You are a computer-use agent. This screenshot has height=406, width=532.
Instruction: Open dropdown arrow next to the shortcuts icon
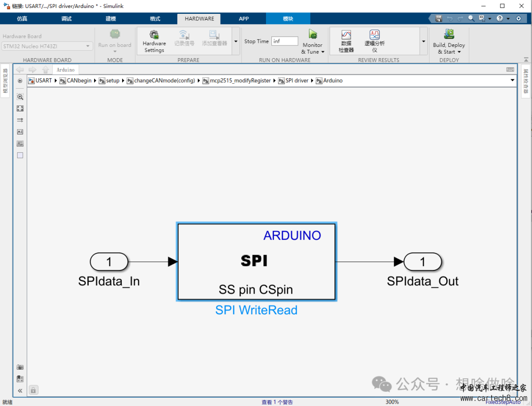[x=490, y=19]
